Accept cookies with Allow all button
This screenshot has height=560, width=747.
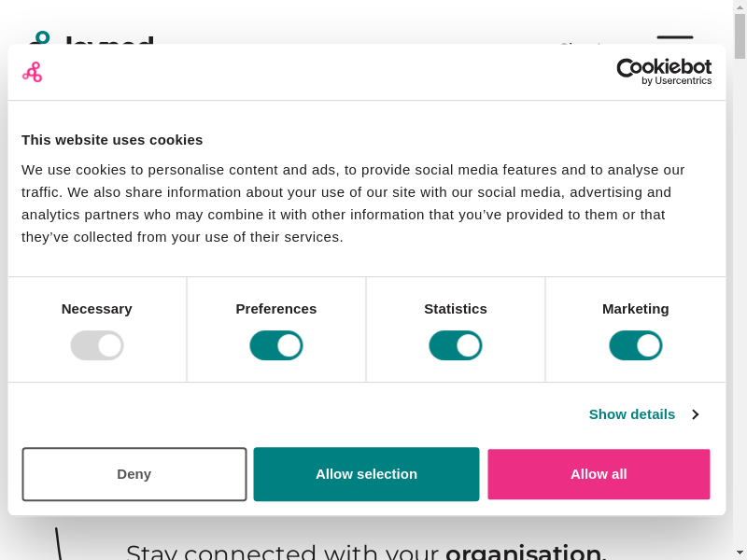pos(599,474)
